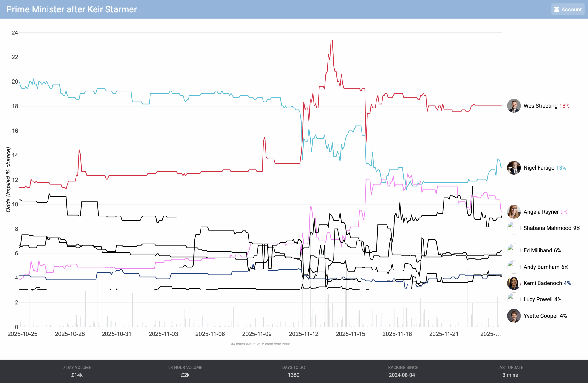Click the Account button

coord(568,9)
